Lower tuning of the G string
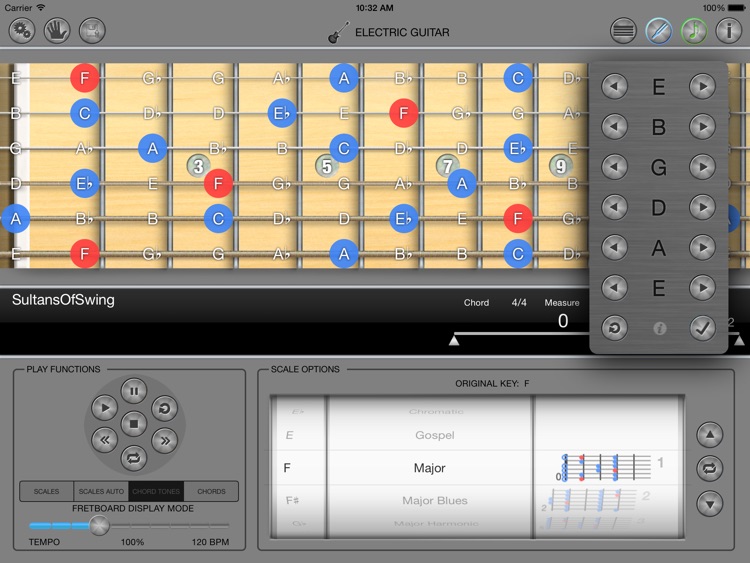The image size is (750, 563). pos(614,167)
